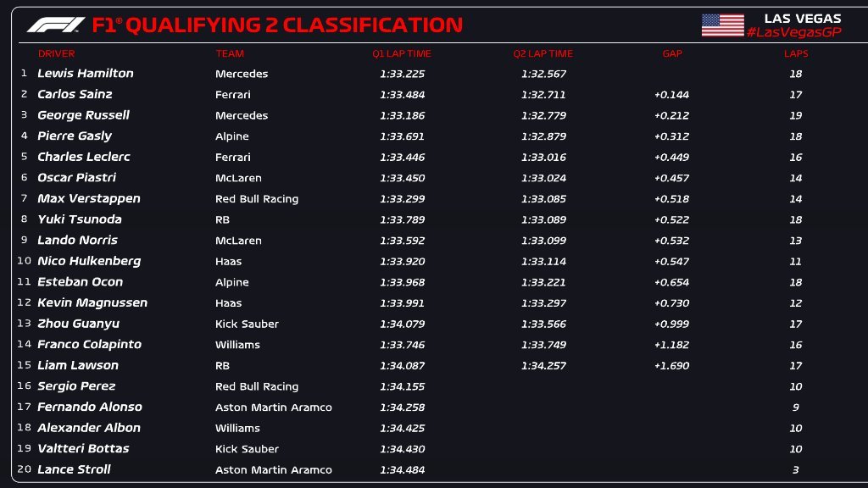This screenshot has width=868, height=488.
Task: Click Hamilton's Q2 time 1:32.567
Action: tap(543, 74)
